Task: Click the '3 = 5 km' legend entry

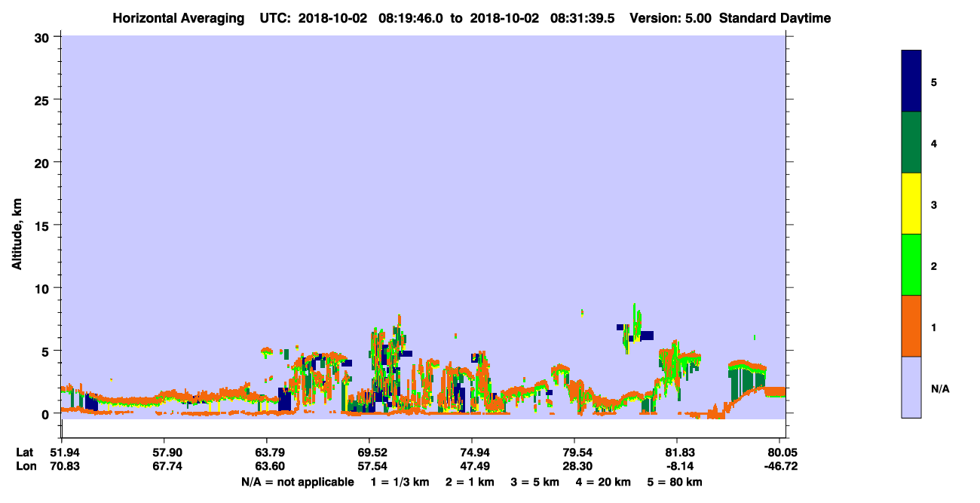Action: point(535,482)
